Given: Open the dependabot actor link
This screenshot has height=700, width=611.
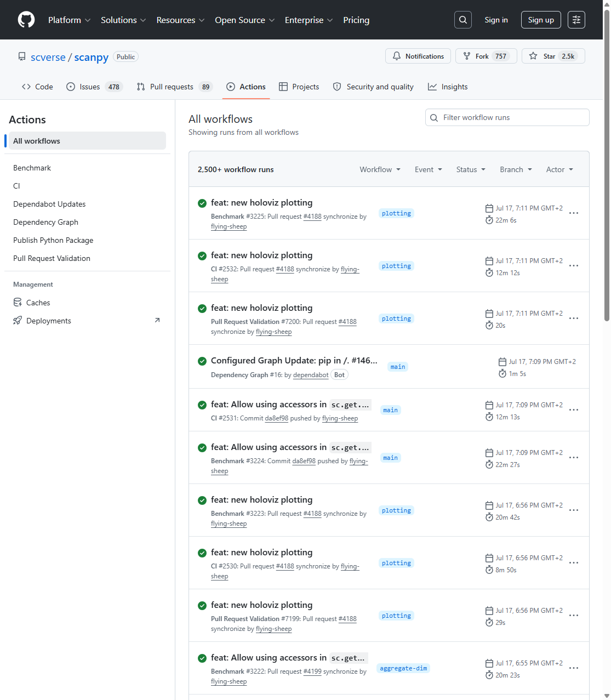Looking at the screenshot, I should pos(311,375).
